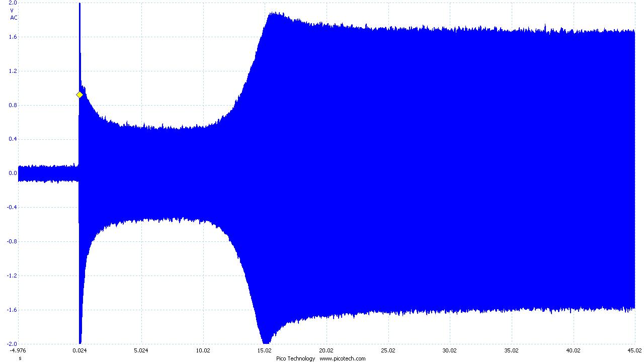Click the 2.0 voltage axis label
This screenshot has height=362, width=644.
[13, 3]
